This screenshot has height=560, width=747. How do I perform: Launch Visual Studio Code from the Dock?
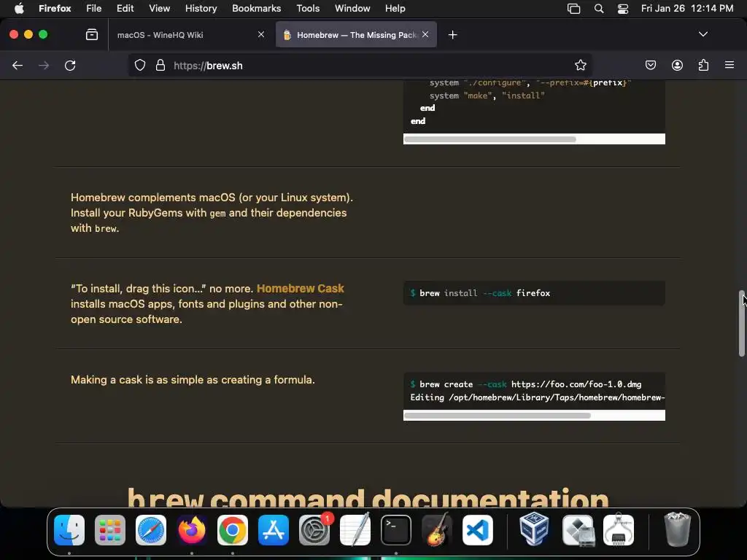point(478,530)
